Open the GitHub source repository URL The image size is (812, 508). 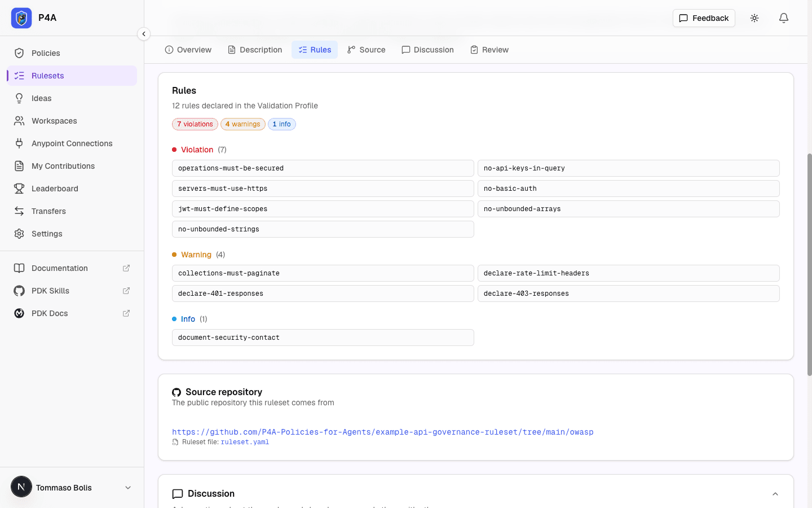(383, 432)
